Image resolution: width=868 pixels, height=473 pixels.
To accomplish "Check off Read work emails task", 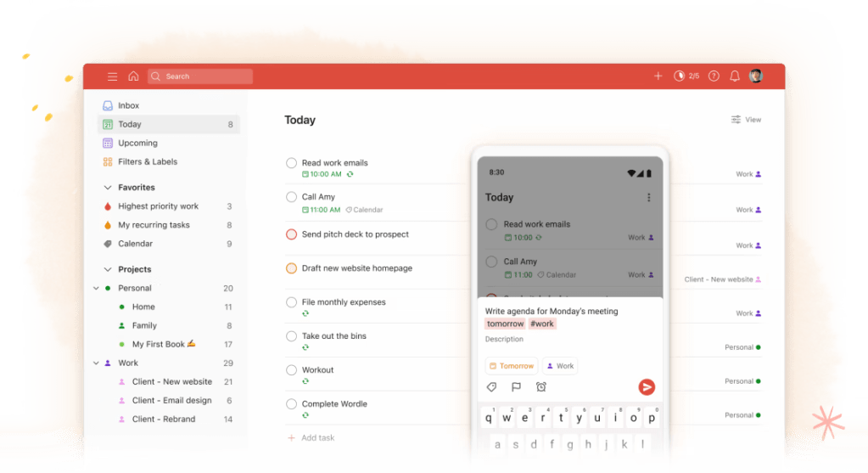I will click(x=291, y=163).
